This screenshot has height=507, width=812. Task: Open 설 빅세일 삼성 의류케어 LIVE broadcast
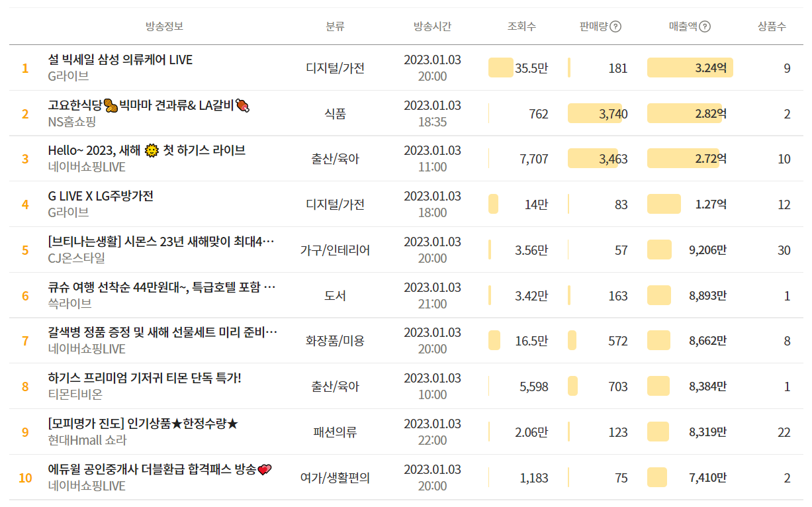coord(120,60)
